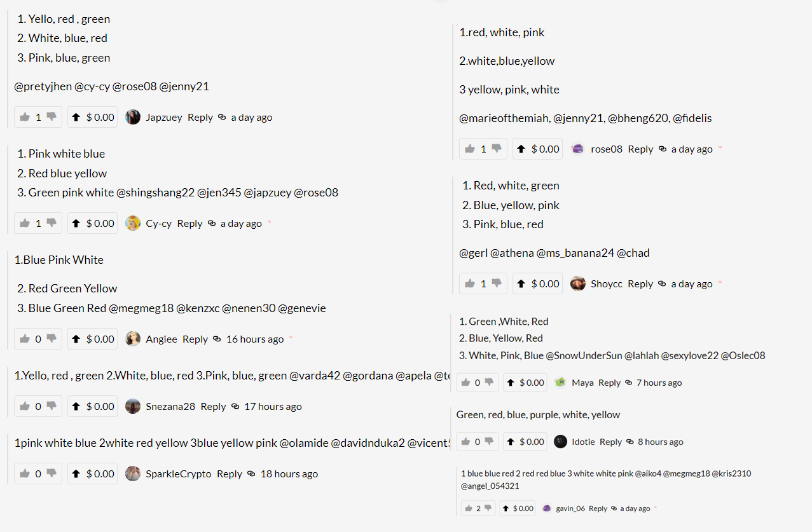The width and height of the screenshot is (812, 532).
Task: Click the tip arrow on Angiee's comment
Action: 76,339
